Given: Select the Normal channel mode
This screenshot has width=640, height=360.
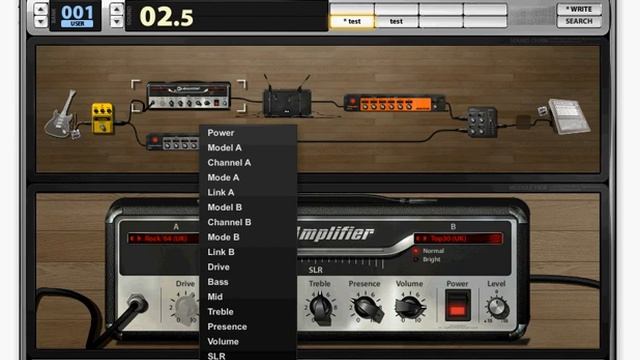Looking at the screenshot, I should (429, 251).
